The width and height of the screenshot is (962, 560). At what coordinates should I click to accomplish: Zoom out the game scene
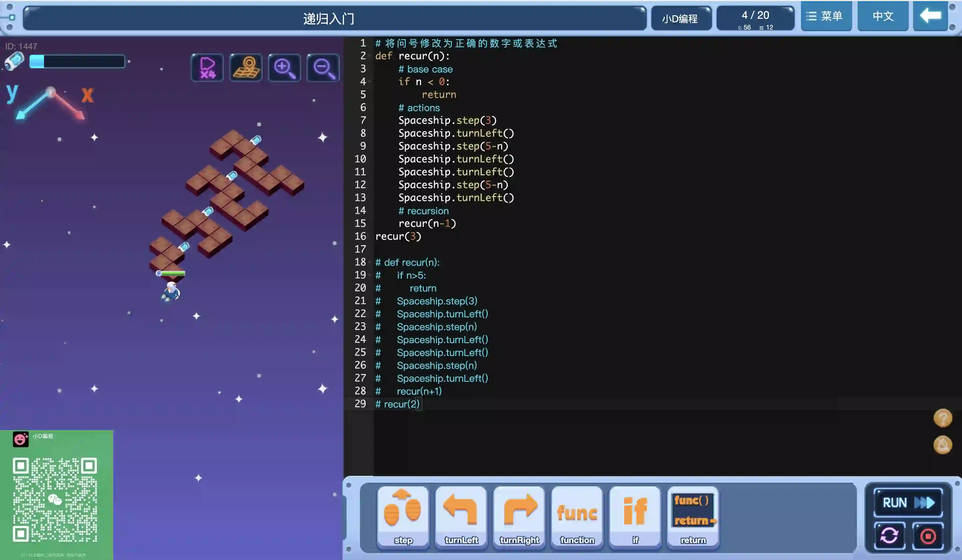pos(323,68)
